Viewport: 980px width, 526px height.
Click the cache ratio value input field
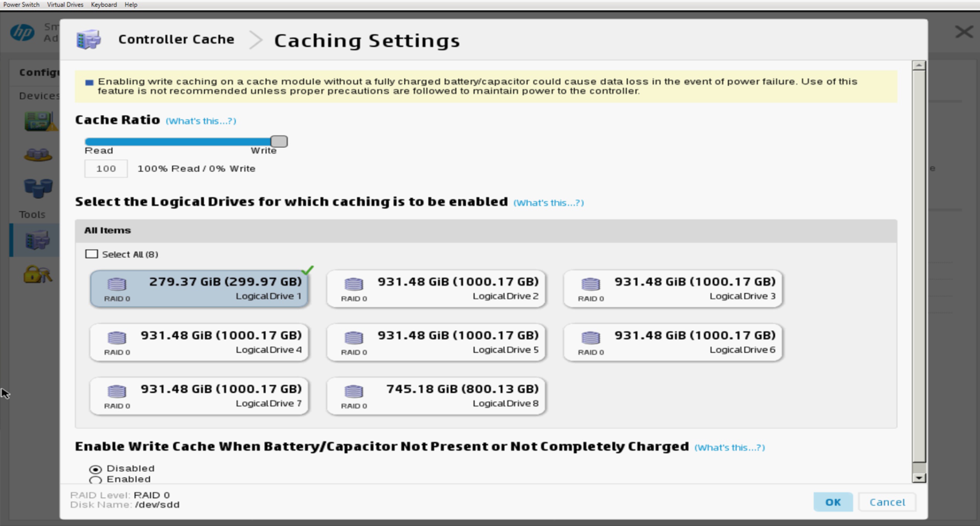106,169
